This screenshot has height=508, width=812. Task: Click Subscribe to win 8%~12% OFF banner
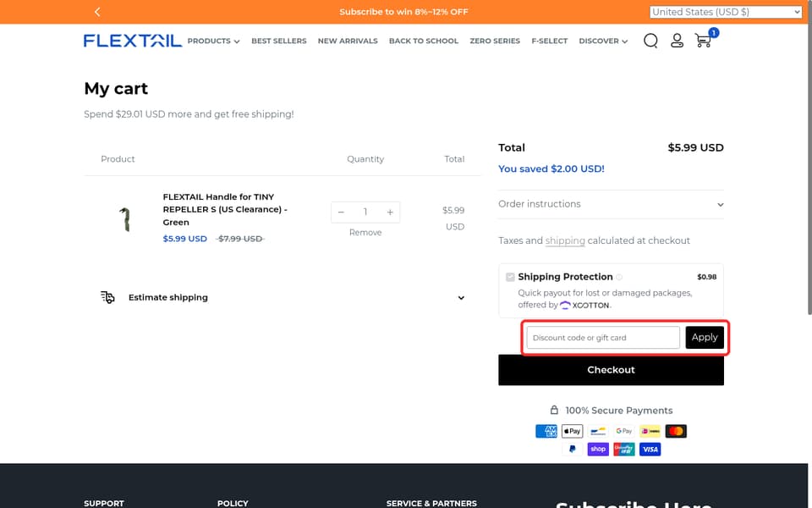click(x=404, y=12)
